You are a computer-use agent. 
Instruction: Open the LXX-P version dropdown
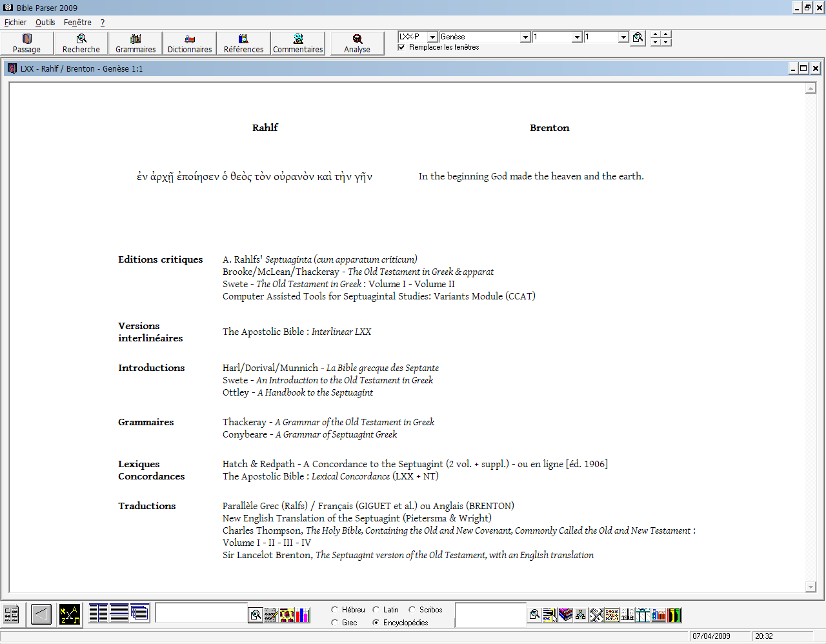[x=433, y=37]
